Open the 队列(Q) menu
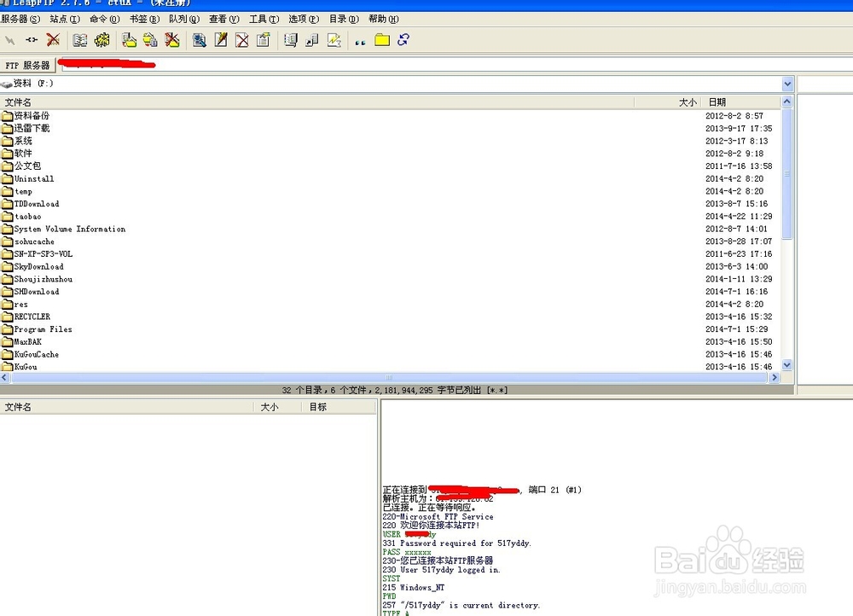 184,19
